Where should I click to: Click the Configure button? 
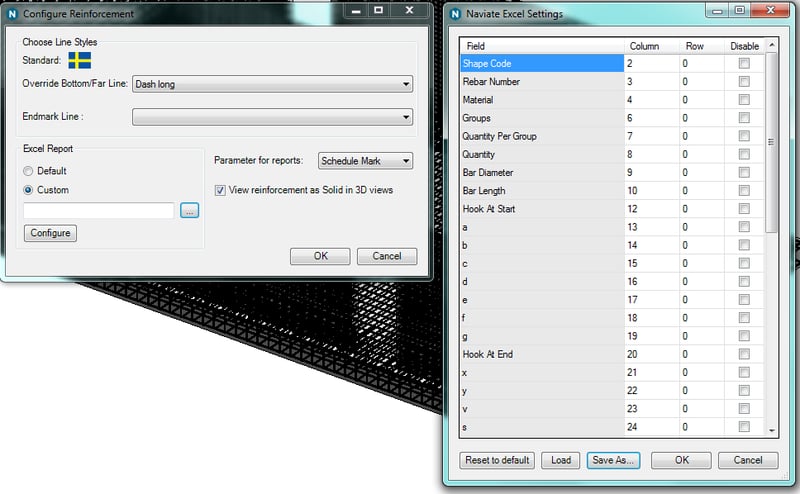pos(50,233)
